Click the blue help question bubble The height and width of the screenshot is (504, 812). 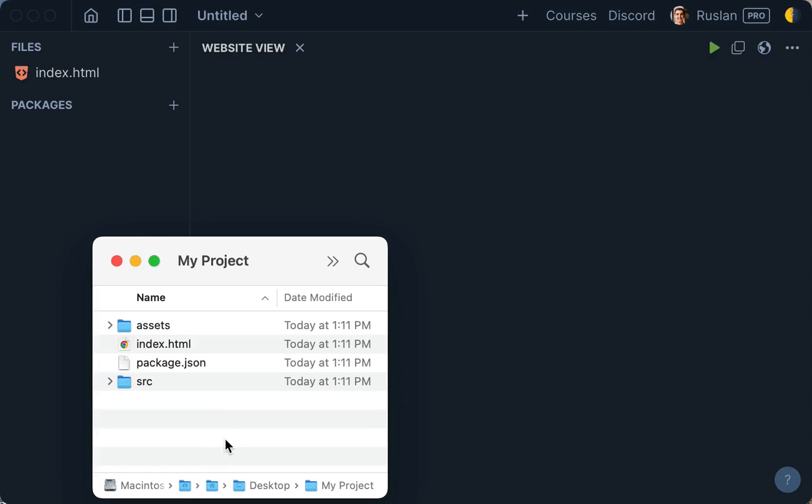(x=787, y=480)
